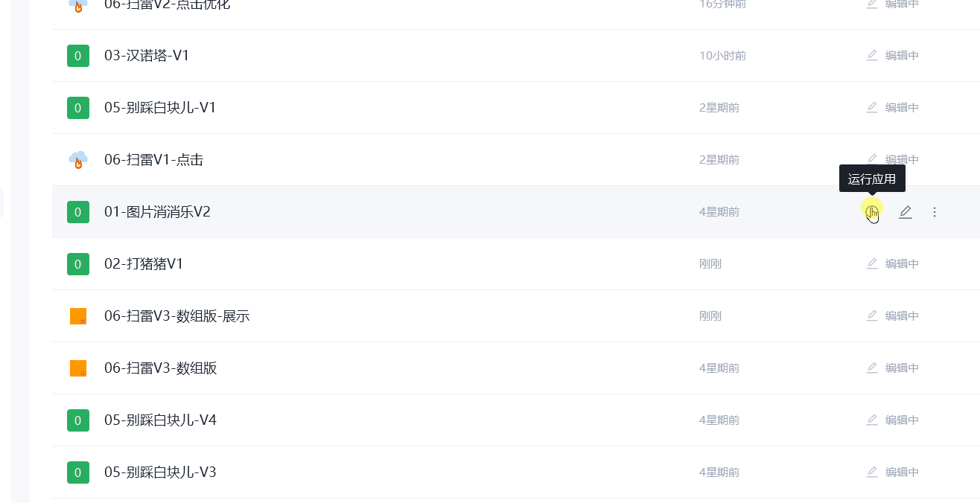Click the green app icon of 05-别踩白块儿-V4
Viewport: 980px width, 503px height.
pyautogui.click(x=78, y=420)
